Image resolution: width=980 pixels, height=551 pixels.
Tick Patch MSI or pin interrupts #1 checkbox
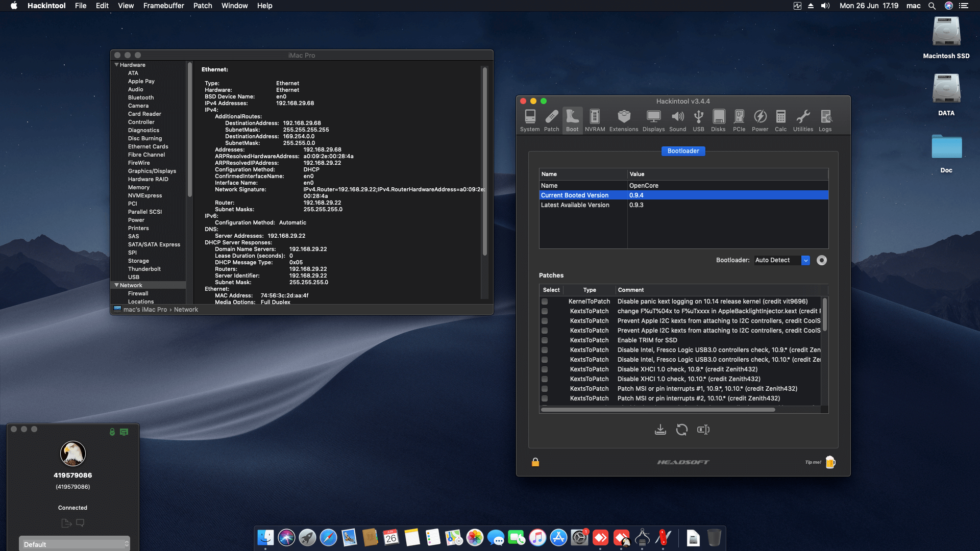(x=545, y=389)
